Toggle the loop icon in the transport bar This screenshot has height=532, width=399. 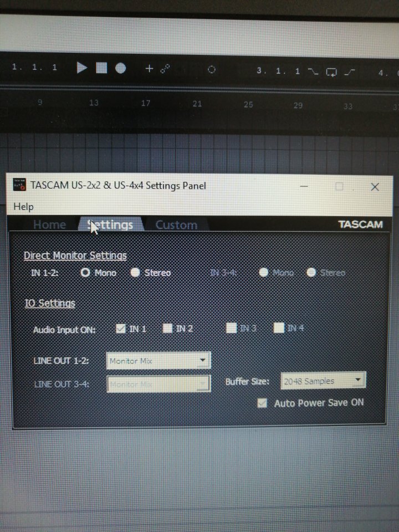click(331, 72)
